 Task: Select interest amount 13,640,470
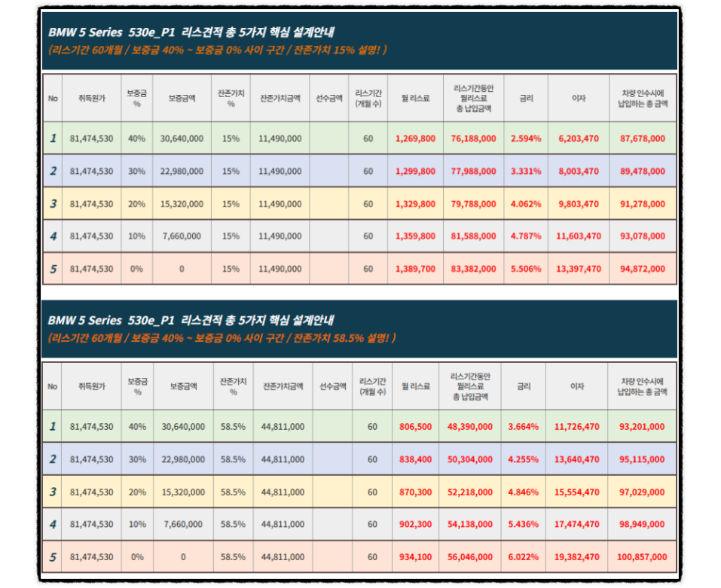click(576, 459)
